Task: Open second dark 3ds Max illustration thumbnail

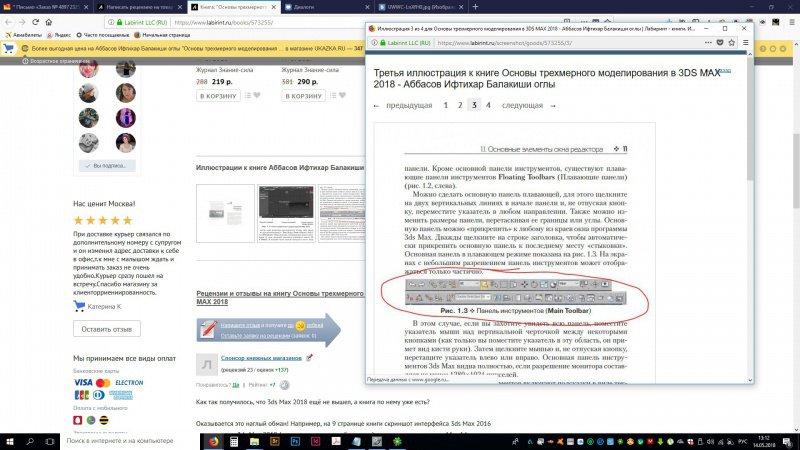Action: click(x=286, y=213)
